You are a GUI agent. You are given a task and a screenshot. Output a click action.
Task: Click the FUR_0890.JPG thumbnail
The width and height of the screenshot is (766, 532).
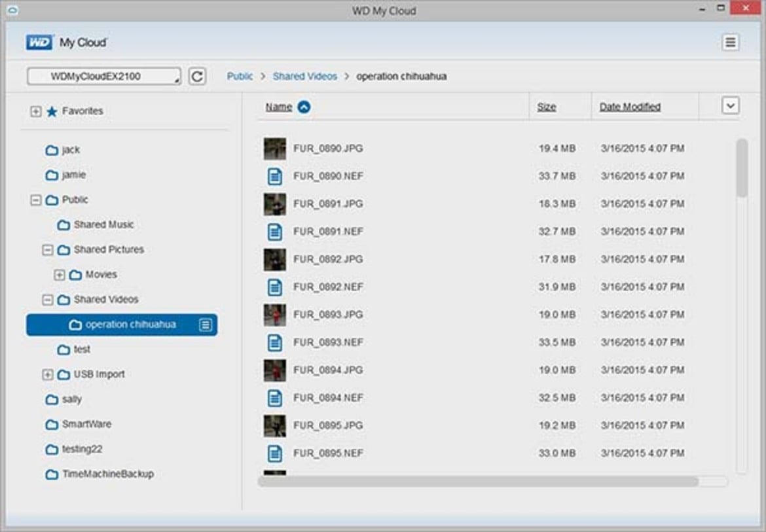275,149
